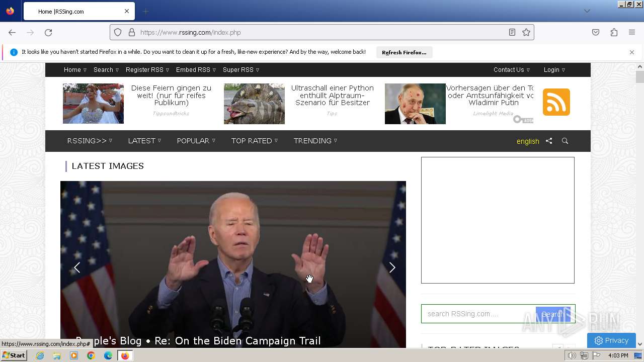
Task: Open the share icon in nav bar
Action: coord(549,141)
